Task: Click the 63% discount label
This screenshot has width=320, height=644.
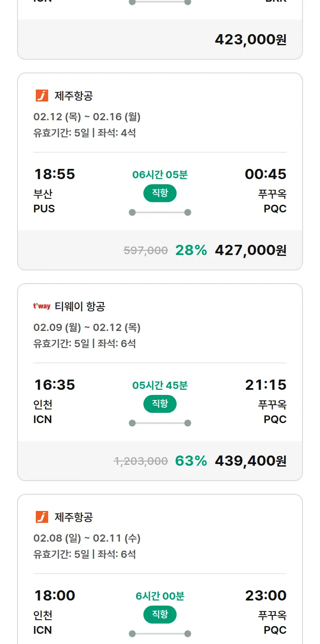Action: pos(191,461)
